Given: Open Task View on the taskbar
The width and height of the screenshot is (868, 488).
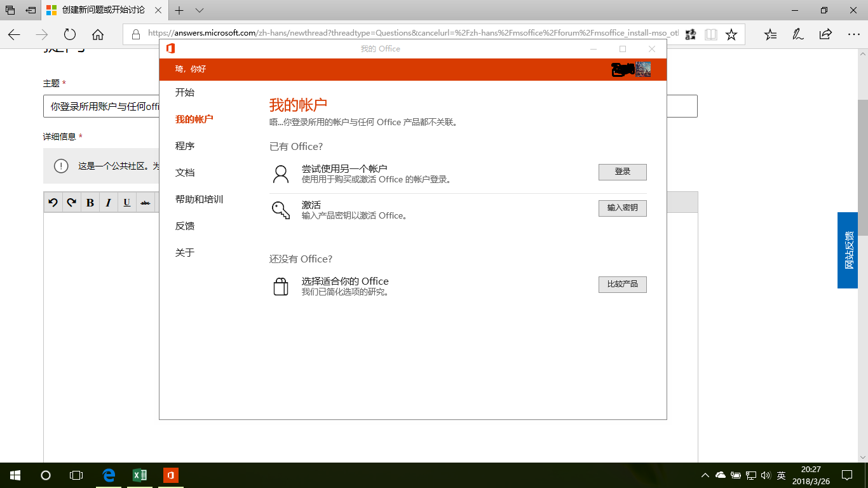Looking at the screenshot, I should (76, 475).
